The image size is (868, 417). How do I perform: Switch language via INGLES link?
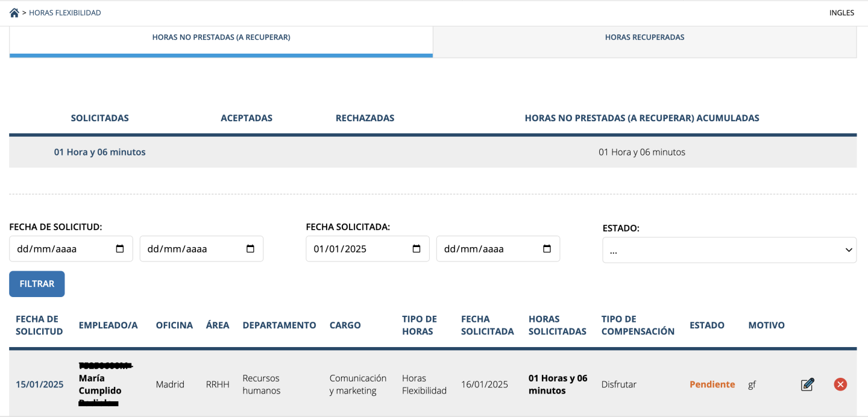coord(841,13)
